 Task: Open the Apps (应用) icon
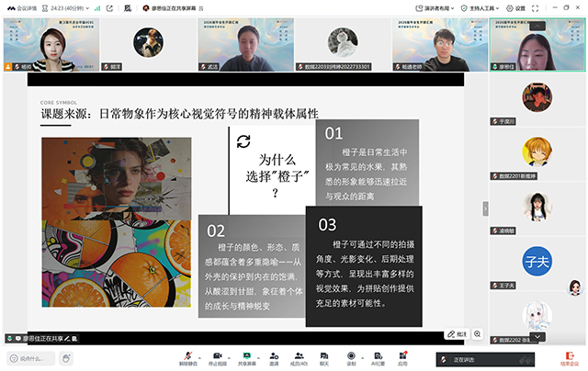point(402,356)
